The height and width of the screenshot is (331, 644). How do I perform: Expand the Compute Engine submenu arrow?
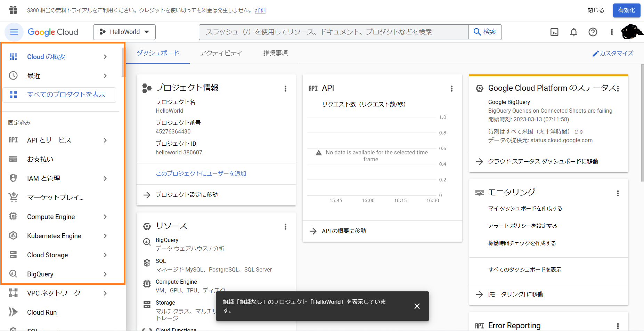105,217
